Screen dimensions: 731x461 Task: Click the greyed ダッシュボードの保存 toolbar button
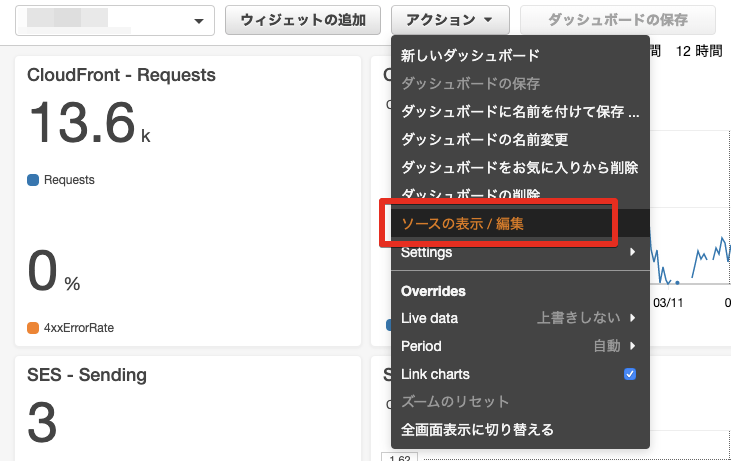click(618, 20)
